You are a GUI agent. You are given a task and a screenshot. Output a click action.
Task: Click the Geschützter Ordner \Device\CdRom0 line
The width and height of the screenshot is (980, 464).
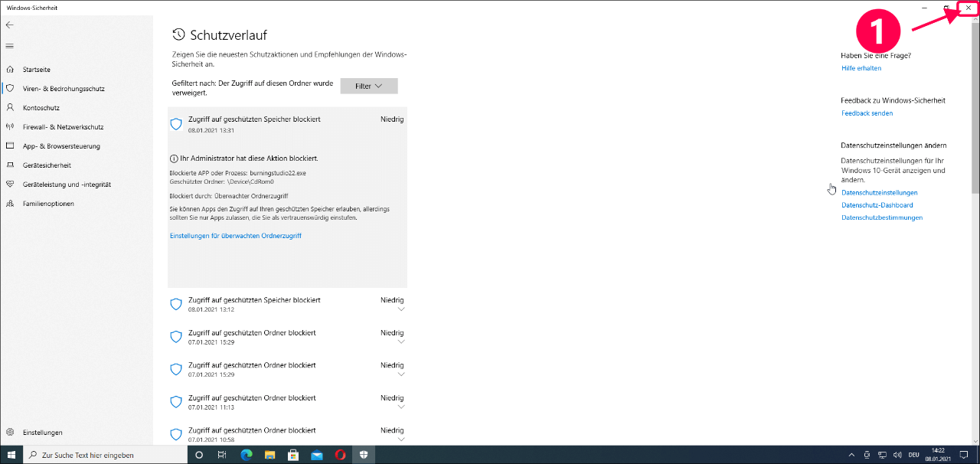click(x=221, y=181)
